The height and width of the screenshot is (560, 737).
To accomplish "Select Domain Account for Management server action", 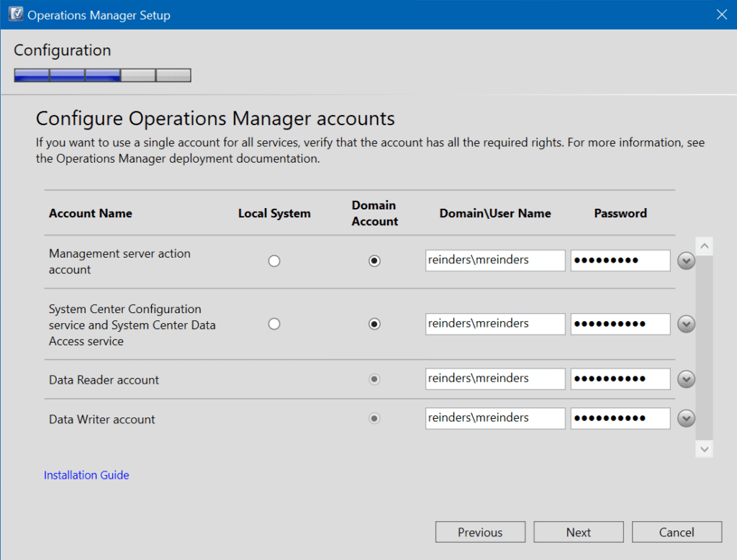I will [374, 261].
